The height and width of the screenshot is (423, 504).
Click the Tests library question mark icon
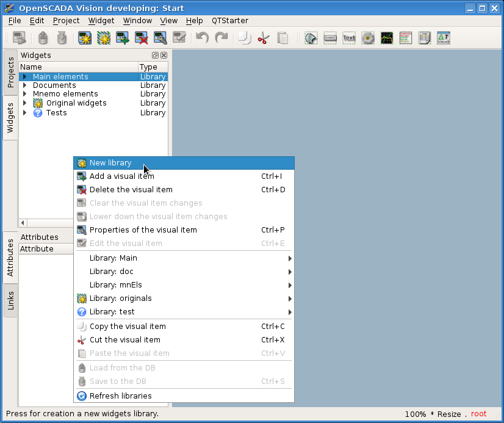[38, 113]
